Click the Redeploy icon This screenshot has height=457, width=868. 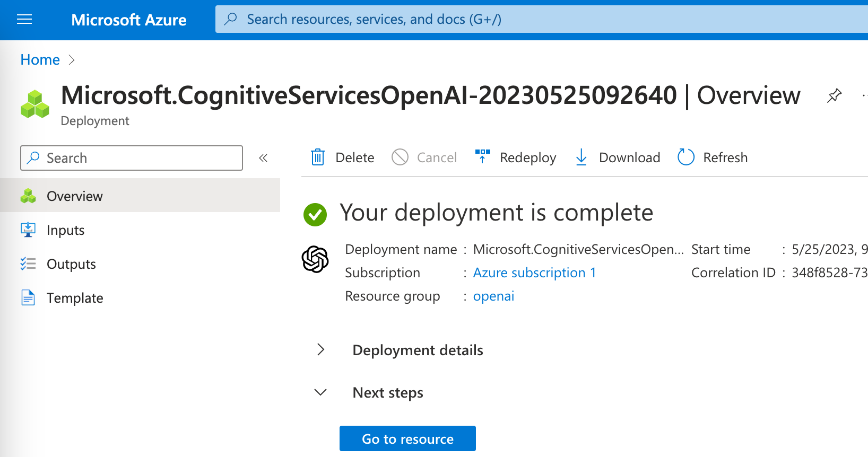(x=482, y=156)
